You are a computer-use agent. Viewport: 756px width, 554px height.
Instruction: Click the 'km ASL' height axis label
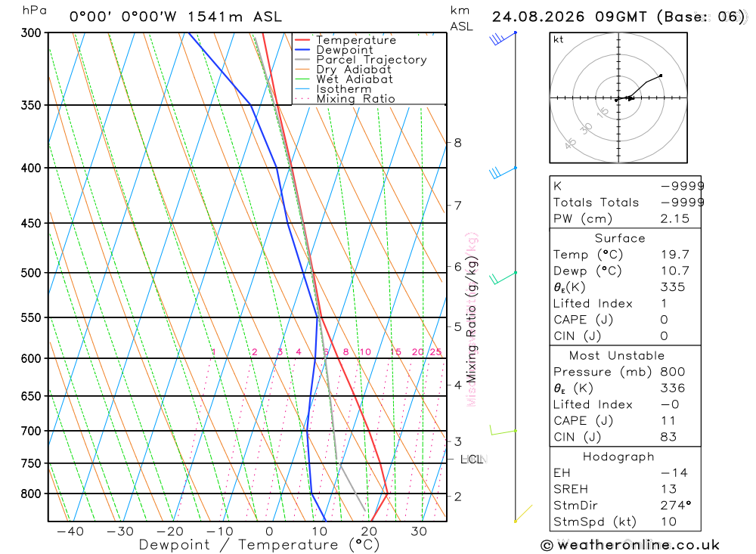click(461, 18)
